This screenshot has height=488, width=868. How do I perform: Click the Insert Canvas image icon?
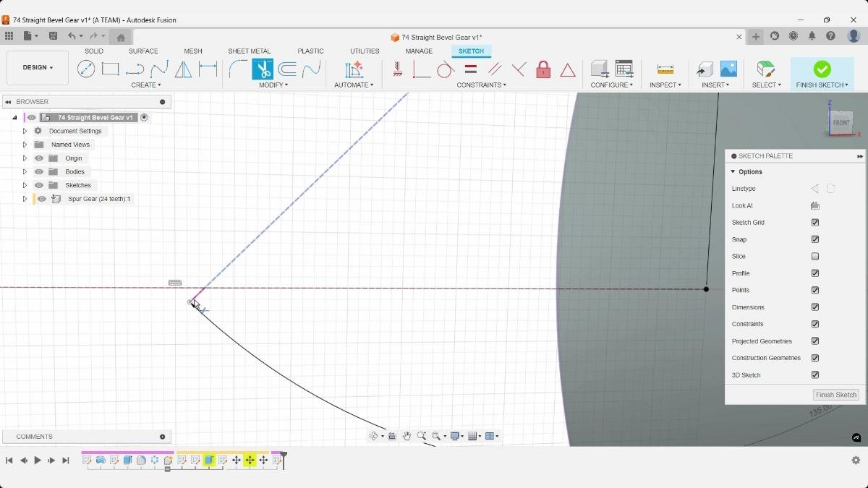point(728,69)
